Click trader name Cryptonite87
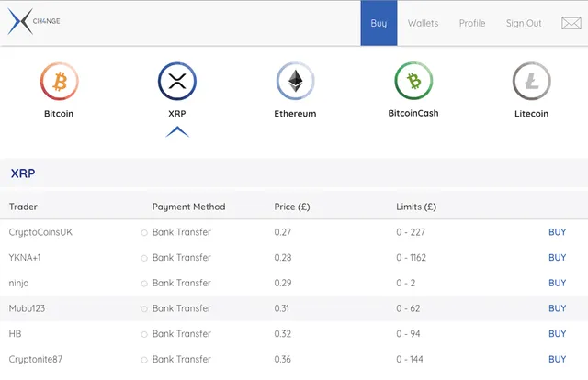The width and height of the screenshot is (588, 380). 36,360
